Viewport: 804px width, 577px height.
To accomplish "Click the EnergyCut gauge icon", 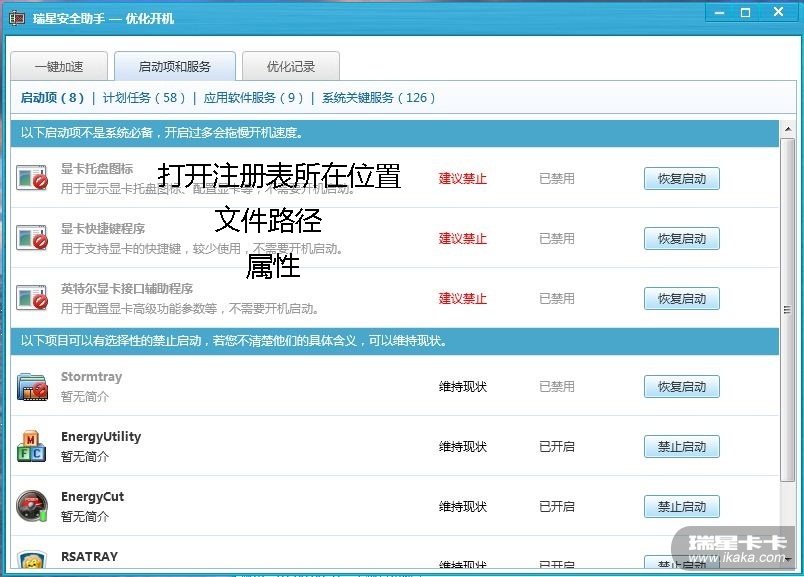I will [x=32, y=506].
